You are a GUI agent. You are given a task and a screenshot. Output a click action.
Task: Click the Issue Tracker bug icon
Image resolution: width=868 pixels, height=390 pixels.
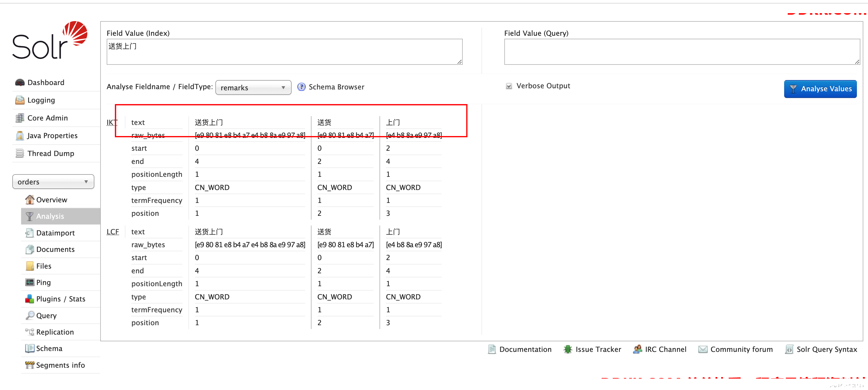568,349
